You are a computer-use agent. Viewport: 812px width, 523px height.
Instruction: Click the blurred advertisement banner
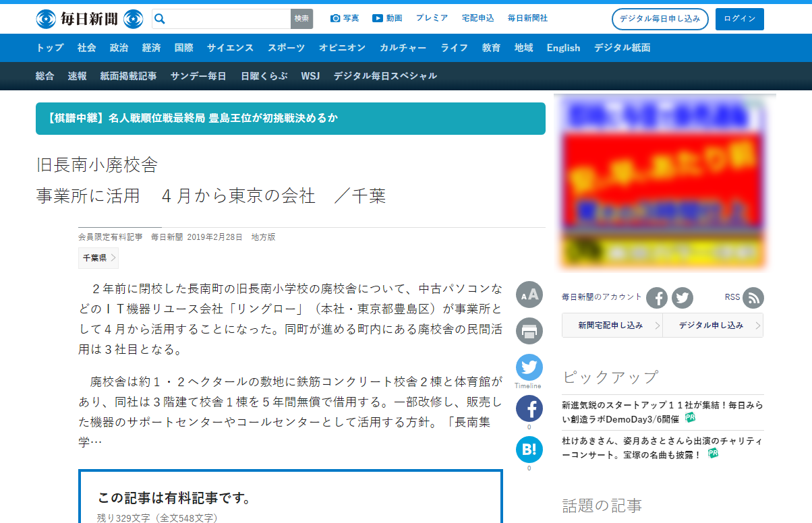pos(664,182)
